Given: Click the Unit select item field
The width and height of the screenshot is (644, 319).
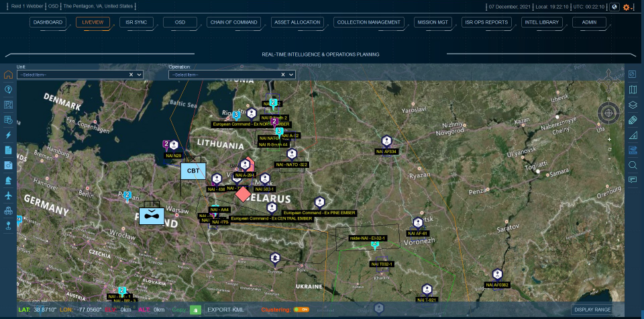Looking at the screenshot, I should (x=80, y=75).
